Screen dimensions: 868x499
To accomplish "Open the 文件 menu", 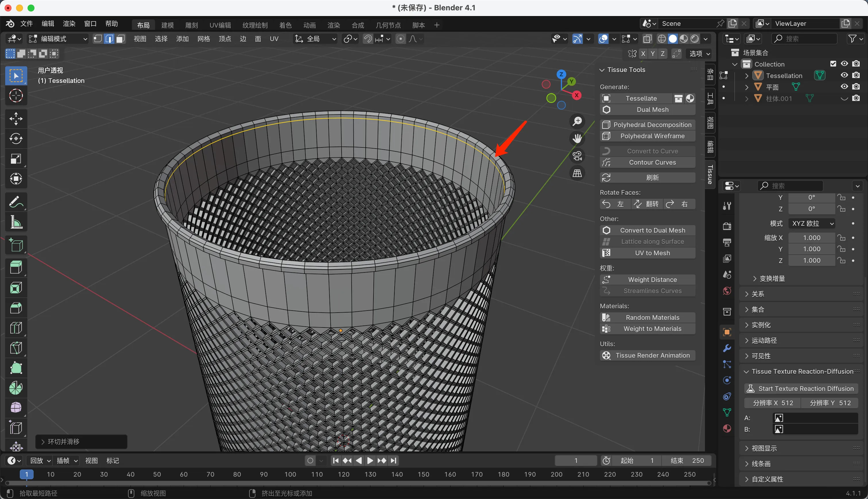I will tap(26, 24).
